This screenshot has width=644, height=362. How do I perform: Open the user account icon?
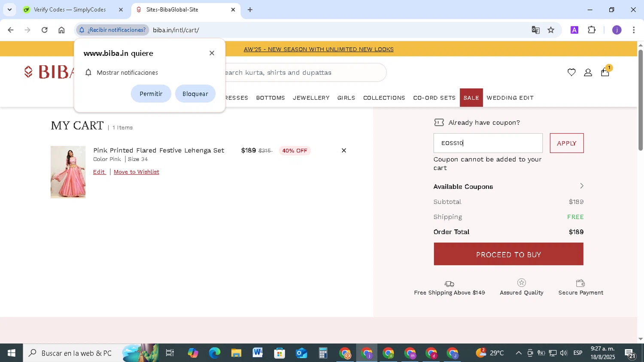pos(588,73)
